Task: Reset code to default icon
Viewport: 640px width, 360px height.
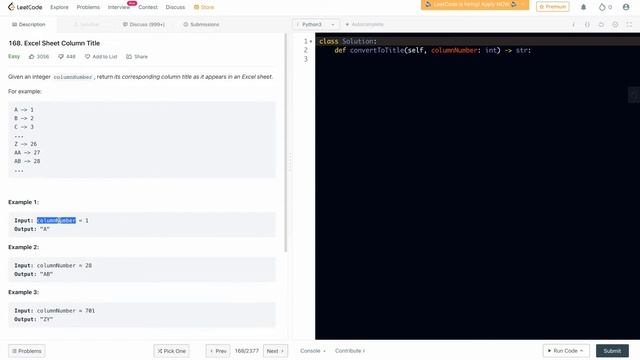Action: pyautogui.click(x=601, y=24)
